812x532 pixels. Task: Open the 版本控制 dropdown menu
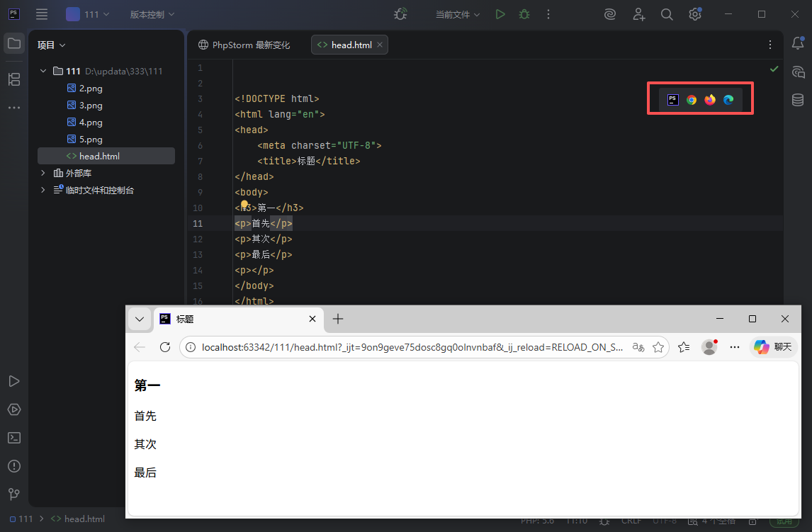152,14
